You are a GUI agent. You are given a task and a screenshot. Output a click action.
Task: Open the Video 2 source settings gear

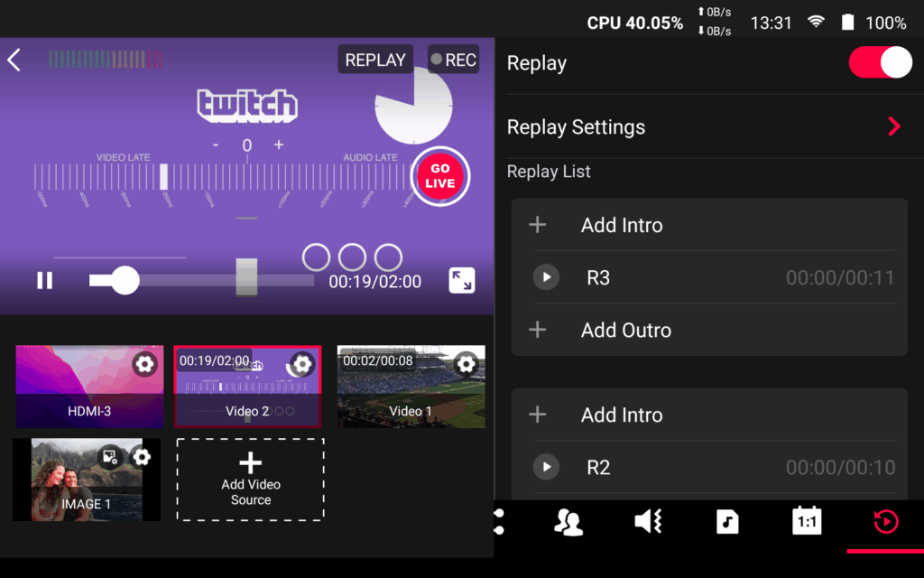click(x=302, y=364)
